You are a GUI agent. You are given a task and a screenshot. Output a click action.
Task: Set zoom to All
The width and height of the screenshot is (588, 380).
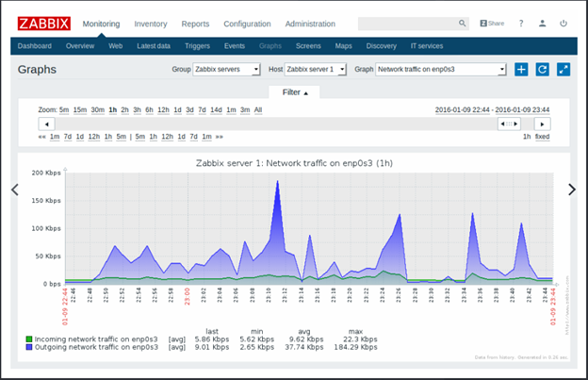[x=258, y=110]
